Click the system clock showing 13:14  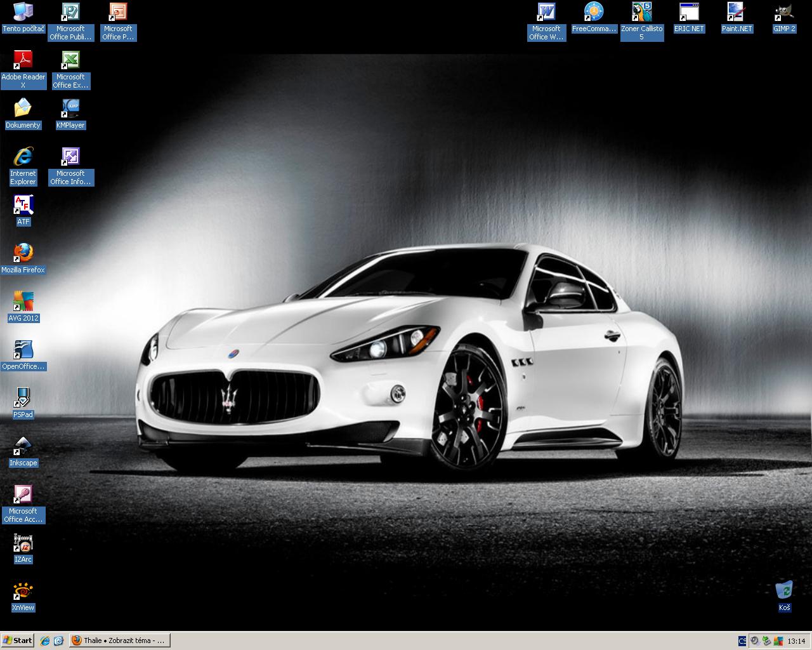[796, 641]
